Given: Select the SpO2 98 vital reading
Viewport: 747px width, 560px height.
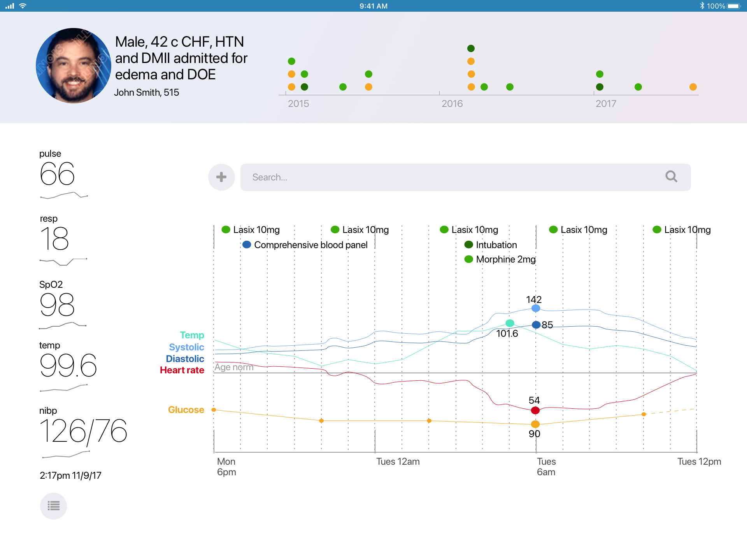Looking at the screenshot, I should pyautogui.click(x=57, y=304).
